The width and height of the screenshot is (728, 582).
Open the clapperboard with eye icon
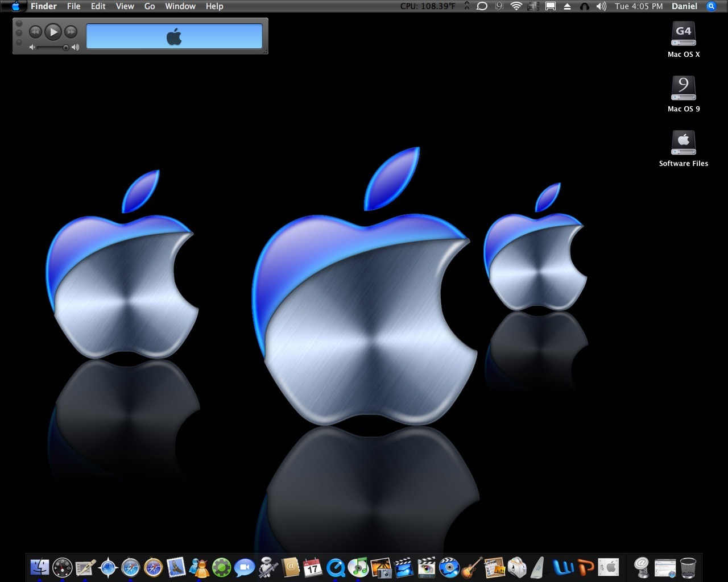point(427,567)
